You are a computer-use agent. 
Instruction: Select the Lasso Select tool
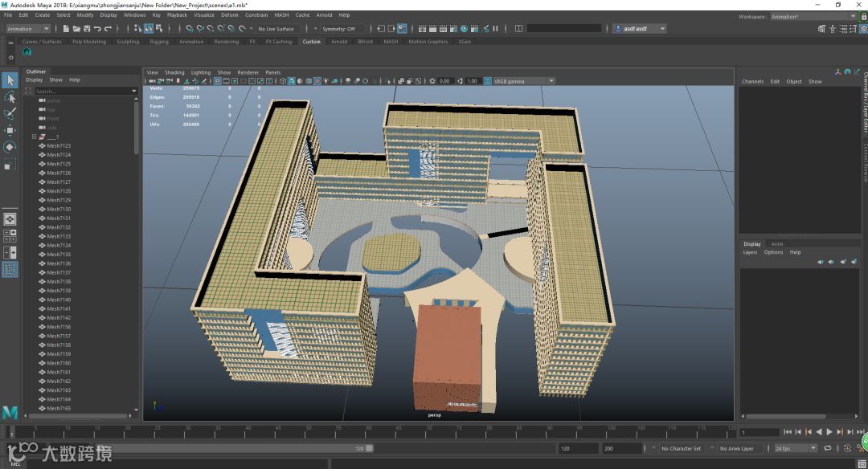point(10,97)
